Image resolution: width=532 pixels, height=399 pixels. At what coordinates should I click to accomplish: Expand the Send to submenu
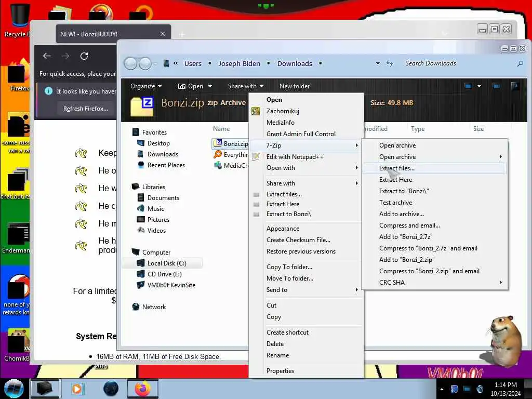(305, 290)
